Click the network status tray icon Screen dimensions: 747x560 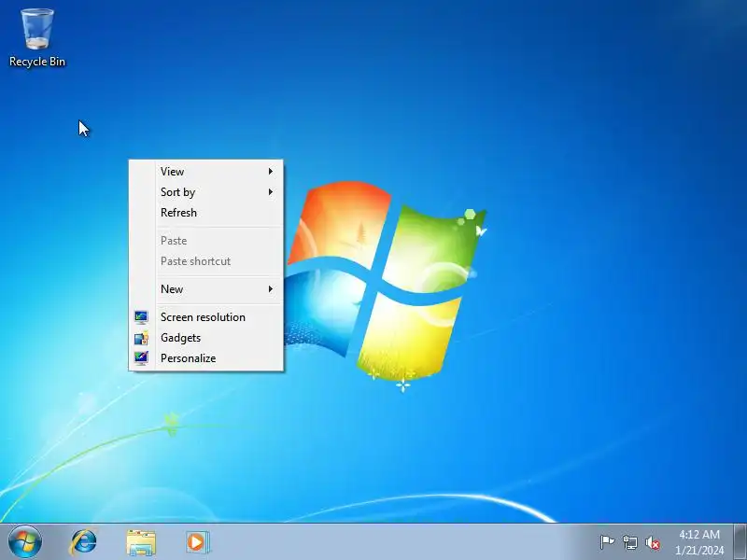(x=629, y=542)
